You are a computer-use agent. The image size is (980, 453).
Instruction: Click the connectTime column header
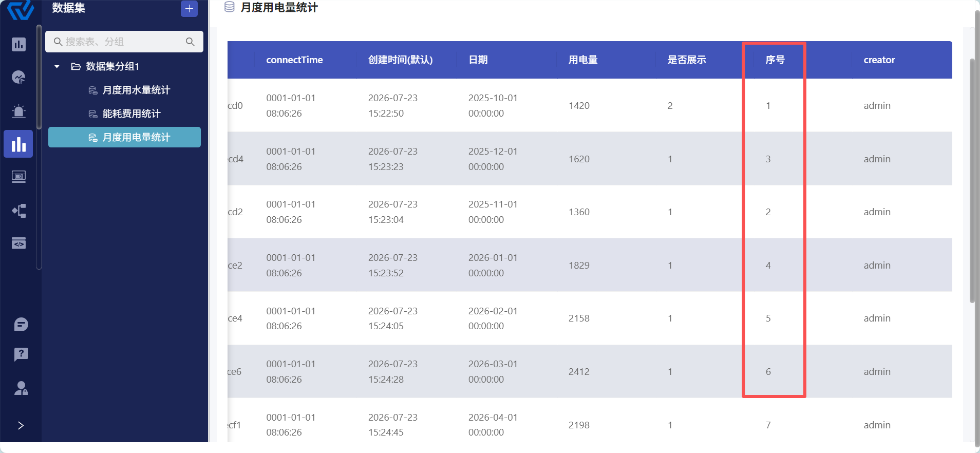(x=294, y=60)
